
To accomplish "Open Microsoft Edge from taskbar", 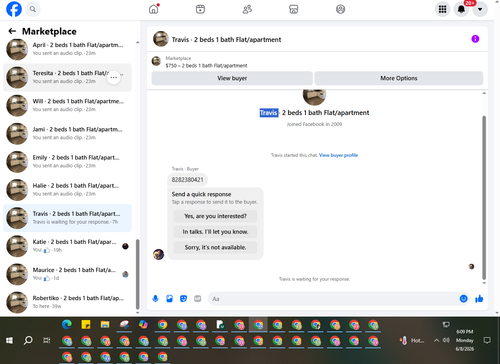I will pyautogui.click(x=67, y=324).
